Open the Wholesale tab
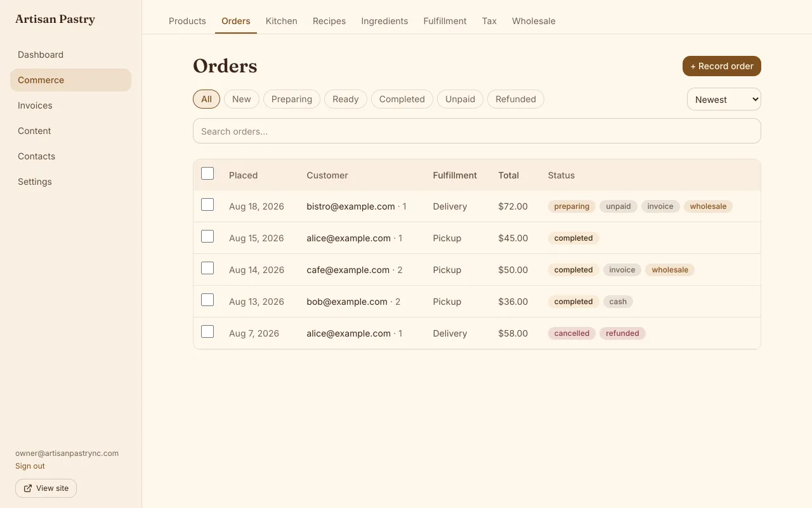This screenshot has width=812, height=508. [534, 21]
